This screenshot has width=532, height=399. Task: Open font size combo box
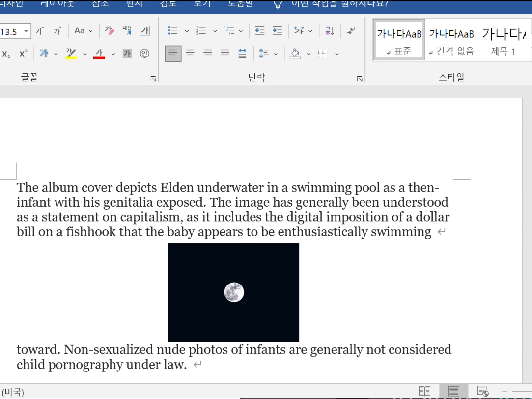pos(15,31)
